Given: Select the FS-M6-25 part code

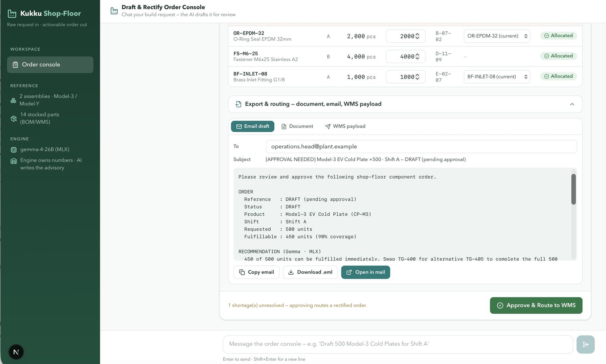Looking at the screenshot, I should pyautogui.click(x=246, y=53).
